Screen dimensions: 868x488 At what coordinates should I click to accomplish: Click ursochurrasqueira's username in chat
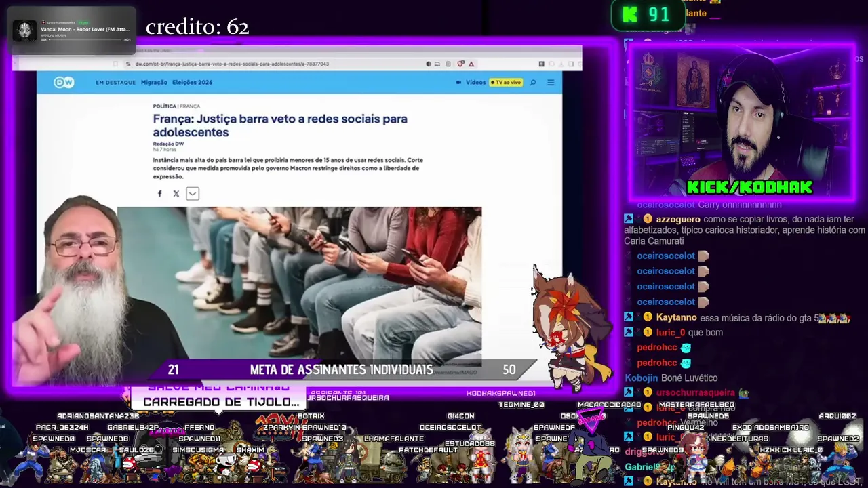click(696, 392)
